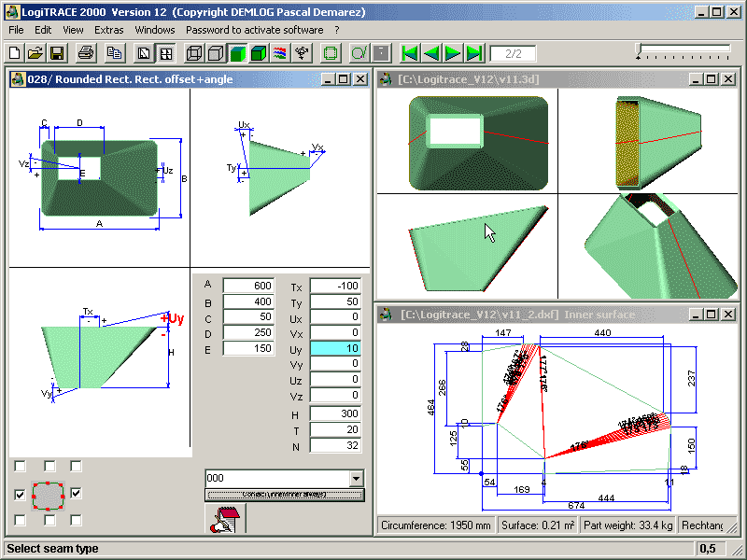Click the T field showing 20
Viewport: 747px width, 560px height.
[x=335, y=429]
